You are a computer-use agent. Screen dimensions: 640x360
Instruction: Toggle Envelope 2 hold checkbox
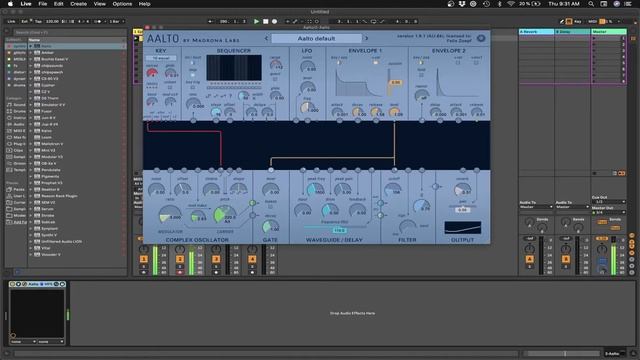point(421,75)
